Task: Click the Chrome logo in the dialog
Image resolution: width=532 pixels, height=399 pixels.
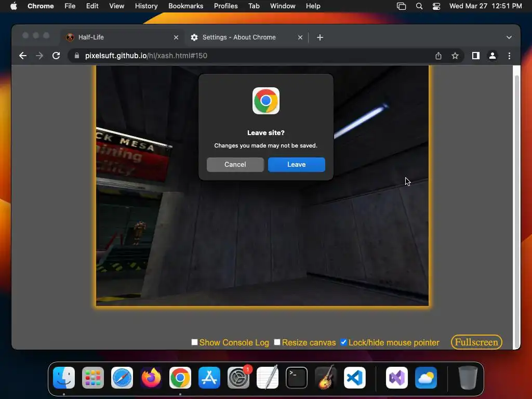Action: [265, 101]
